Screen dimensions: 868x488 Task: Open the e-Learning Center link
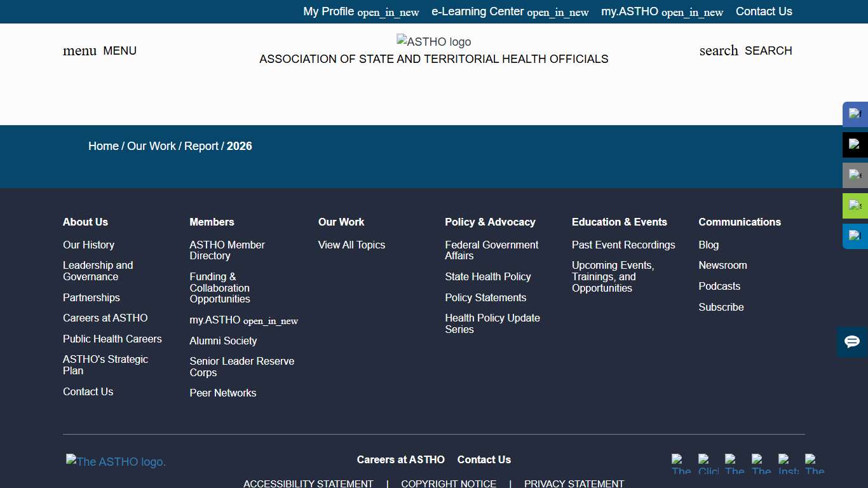(510, 11)
